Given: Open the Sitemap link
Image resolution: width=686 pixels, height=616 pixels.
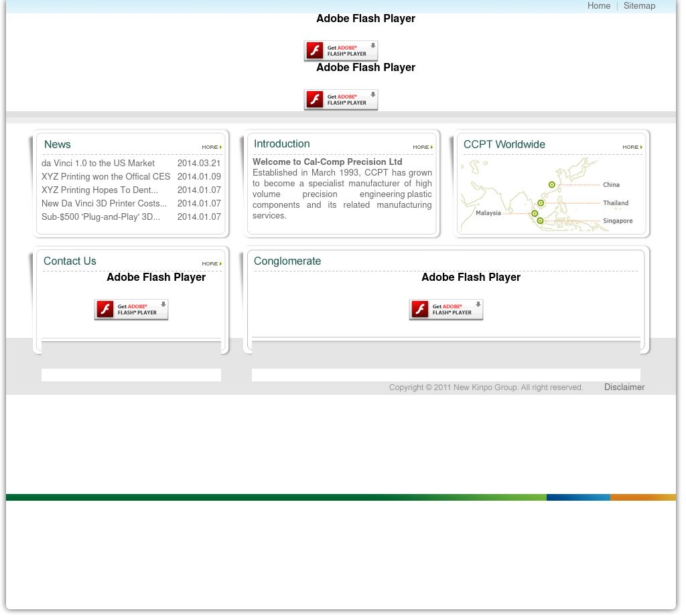Looking at the screenshot, I should click(x=639, y=6).
